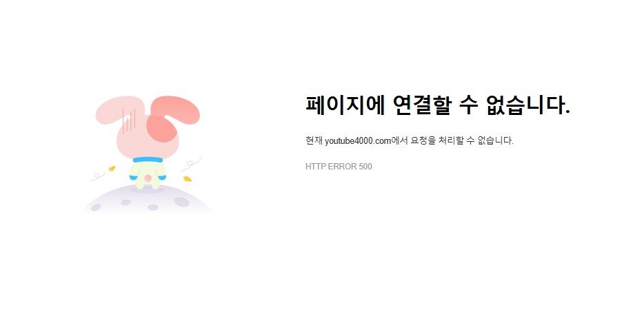Image resolution: width=644 pixels, height=316 pixels.
Task: Click the leftmost crater on the moon
Action: (x=96, y=207)
